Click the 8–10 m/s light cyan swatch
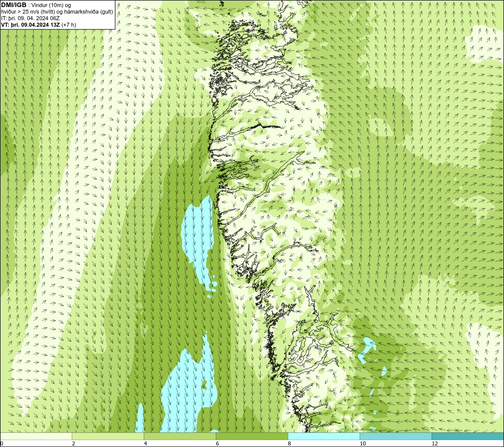Screen dimensions: 504x447 click(x=324, y=436)
